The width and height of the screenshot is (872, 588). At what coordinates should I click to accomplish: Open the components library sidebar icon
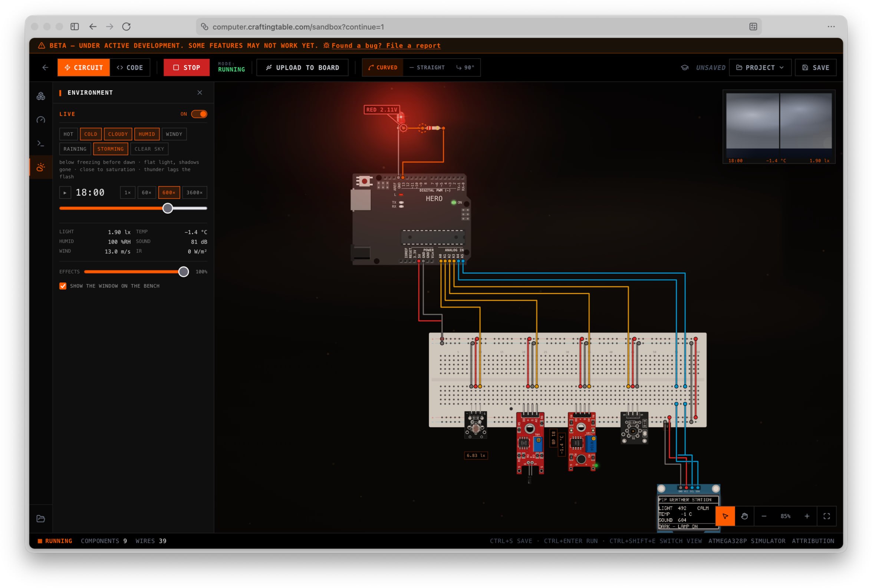click(x=41, y=96)
